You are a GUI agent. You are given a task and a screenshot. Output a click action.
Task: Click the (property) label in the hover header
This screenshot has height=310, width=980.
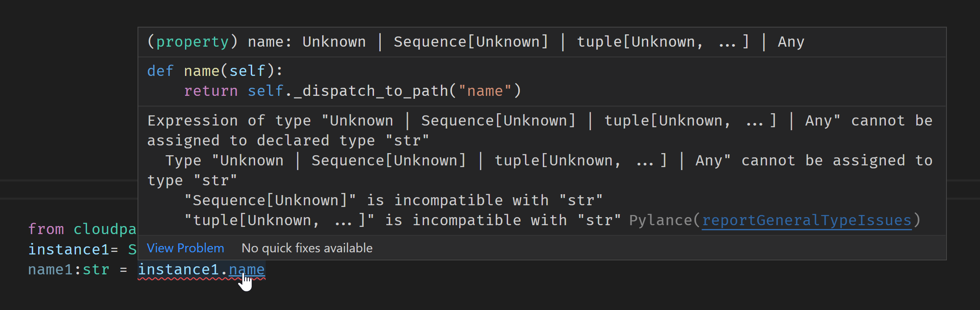[191, 41]
